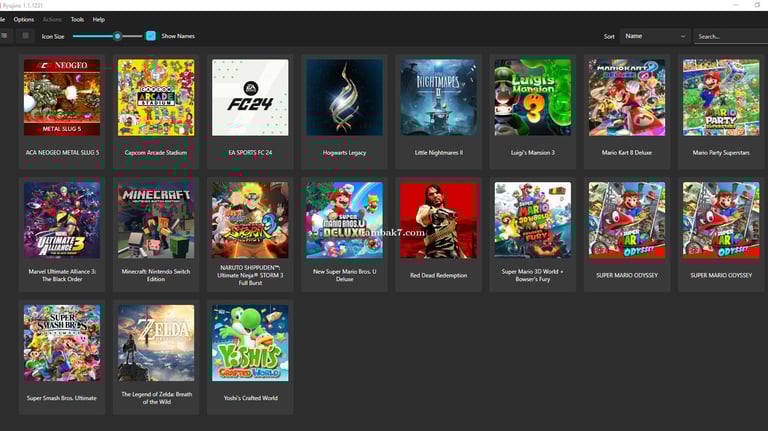Select Yoshi's Crafted World game icon
768x431 pixels.
click(250, 343)
